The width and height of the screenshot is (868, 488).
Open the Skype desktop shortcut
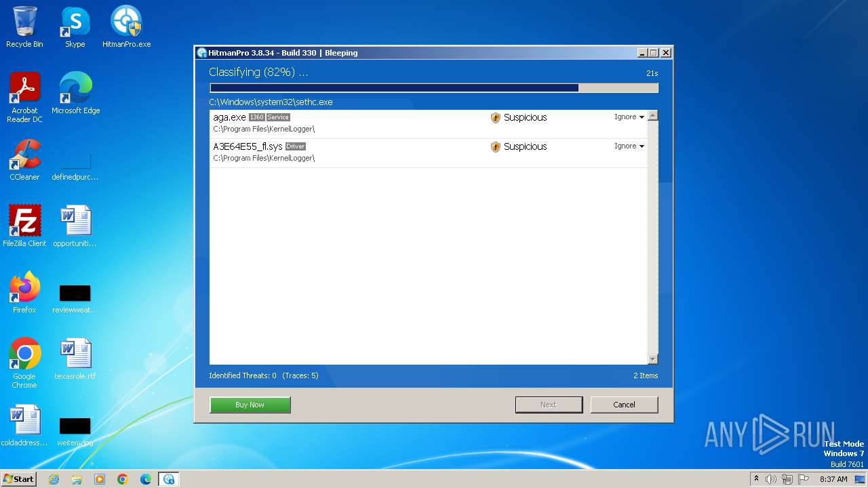coord(75,27)
